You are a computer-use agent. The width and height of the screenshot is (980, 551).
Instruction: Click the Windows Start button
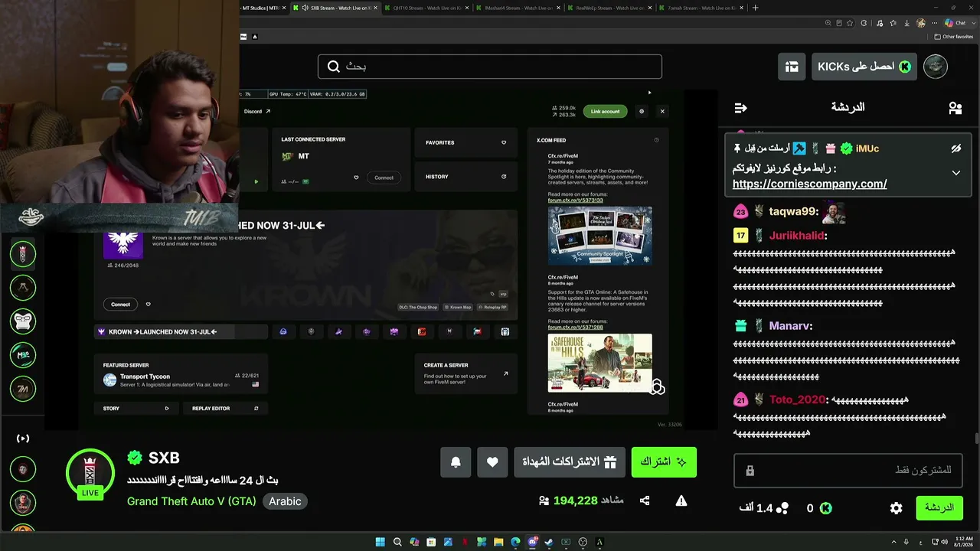tap(380, 543)
